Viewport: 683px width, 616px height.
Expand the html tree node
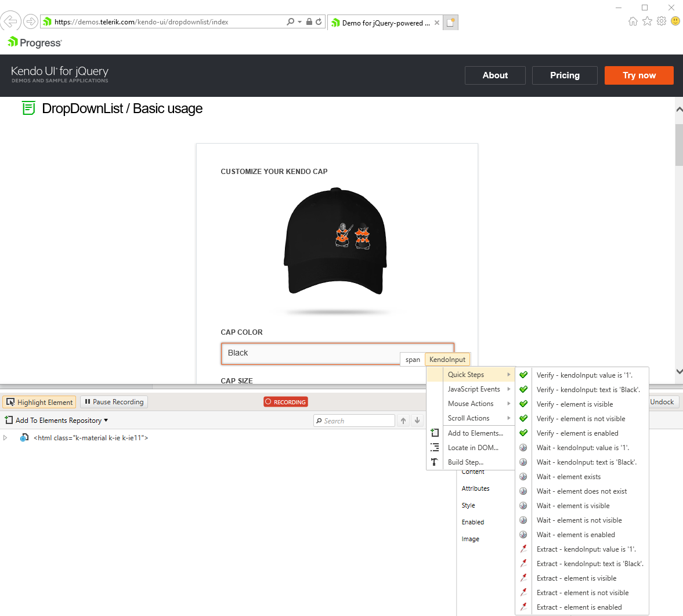[6, 438]
